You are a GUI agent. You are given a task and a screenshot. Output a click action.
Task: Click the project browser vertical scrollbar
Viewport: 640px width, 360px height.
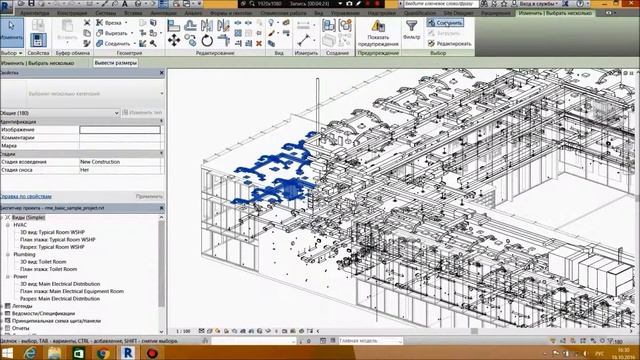(x=161, y=265)
